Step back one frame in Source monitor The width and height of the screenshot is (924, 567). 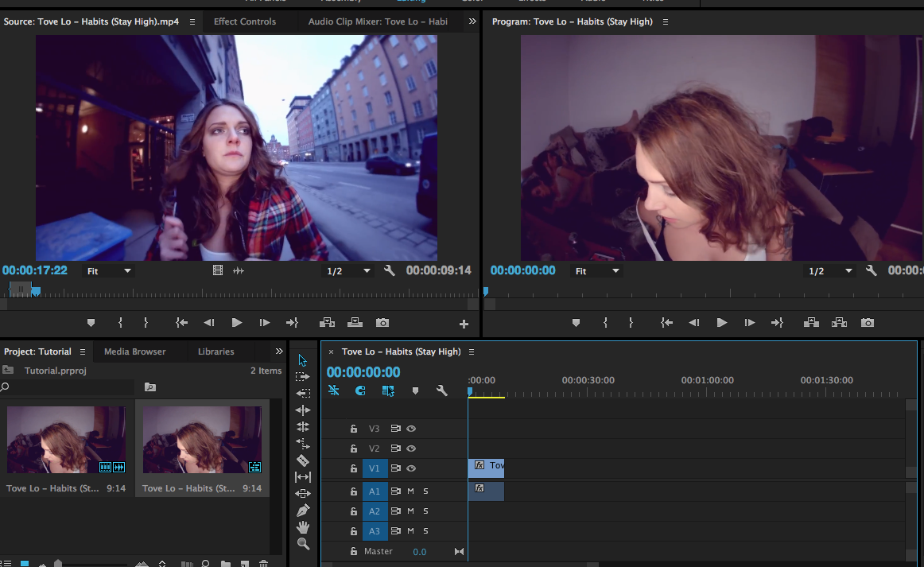click(x=208, y=323)
